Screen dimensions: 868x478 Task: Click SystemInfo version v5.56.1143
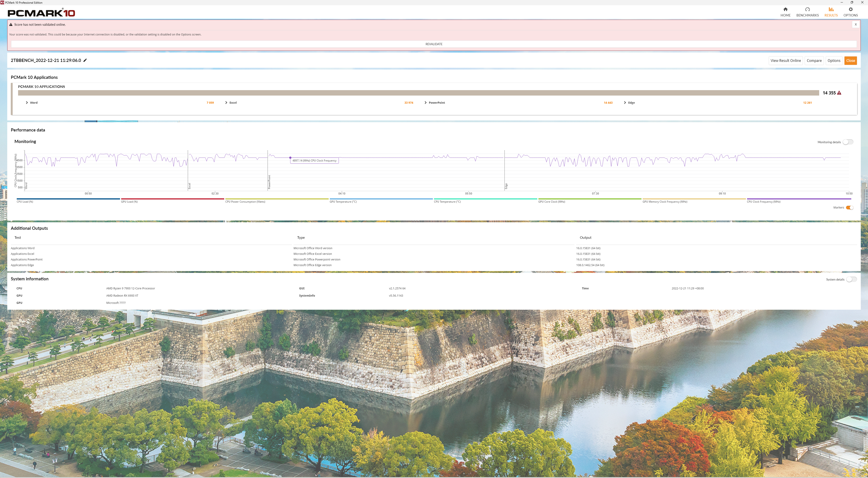(396, 296)
